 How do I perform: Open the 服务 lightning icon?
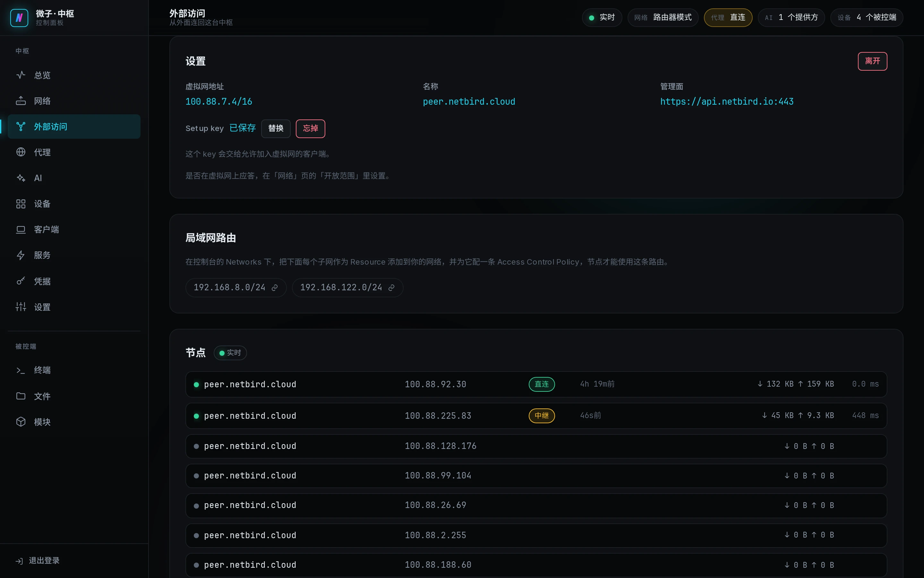click(x=21, y=255)
